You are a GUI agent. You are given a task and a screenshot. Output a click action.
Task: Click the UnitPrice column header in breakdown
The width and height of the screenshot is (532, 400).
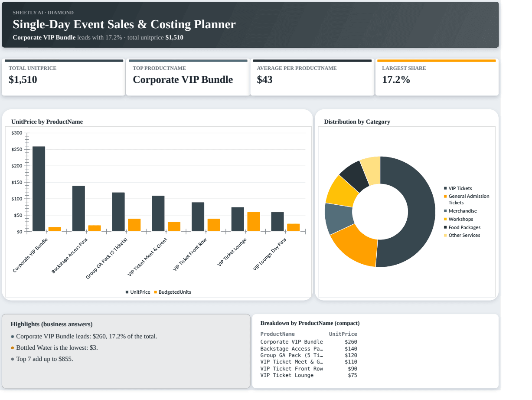[343, 334]
